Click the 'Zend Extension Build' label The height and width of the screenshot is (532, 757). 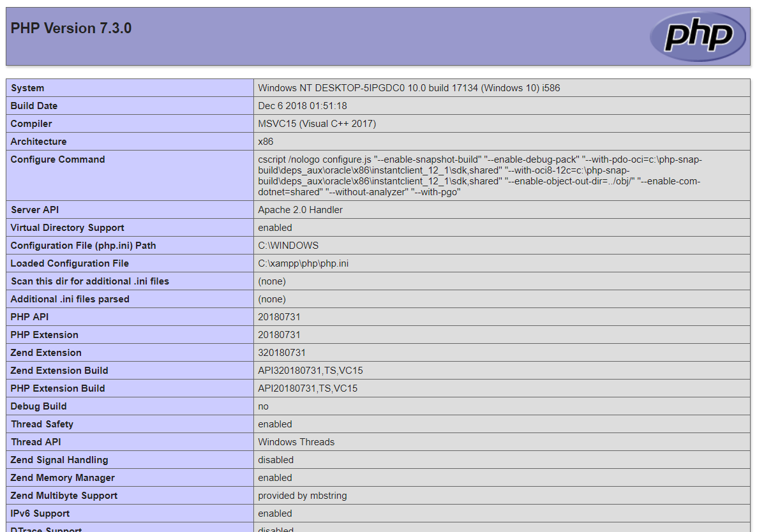[x=59, y=371]
